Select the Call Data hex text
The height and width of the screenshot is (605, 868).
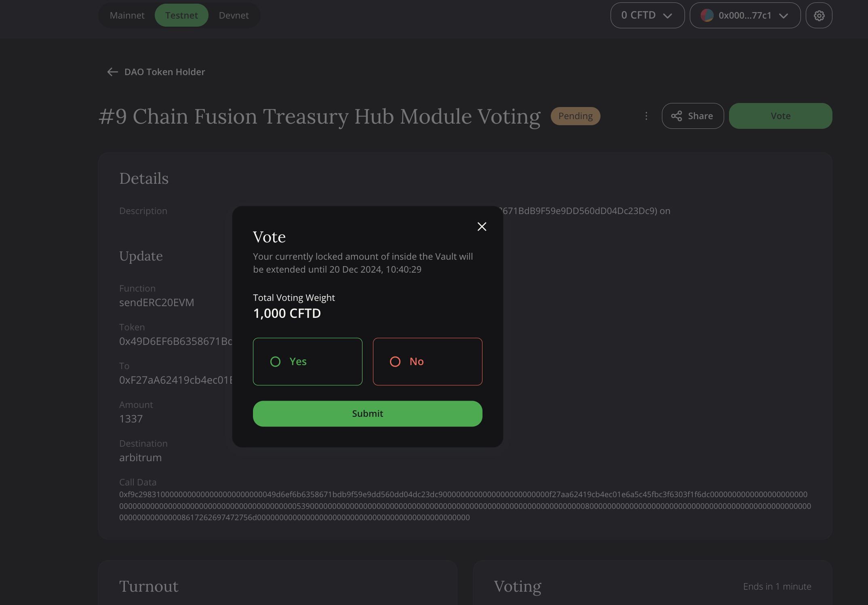[465, 505]
